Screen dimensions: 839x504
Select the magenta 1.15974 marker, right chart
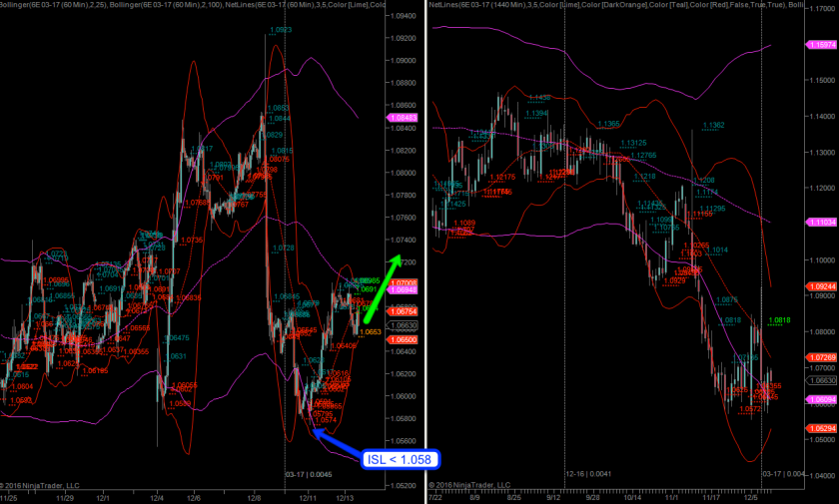click(823, 45)
